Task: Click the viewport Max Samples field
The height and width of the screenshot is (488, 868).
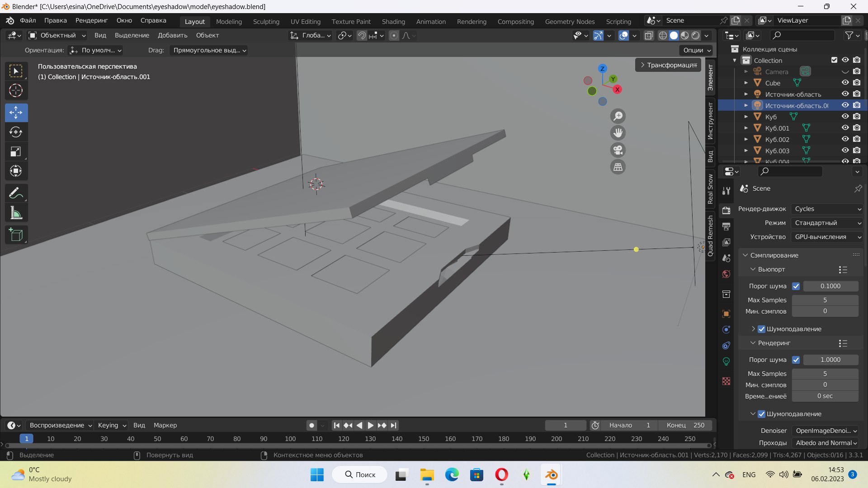Action: (x=825, y=300)
